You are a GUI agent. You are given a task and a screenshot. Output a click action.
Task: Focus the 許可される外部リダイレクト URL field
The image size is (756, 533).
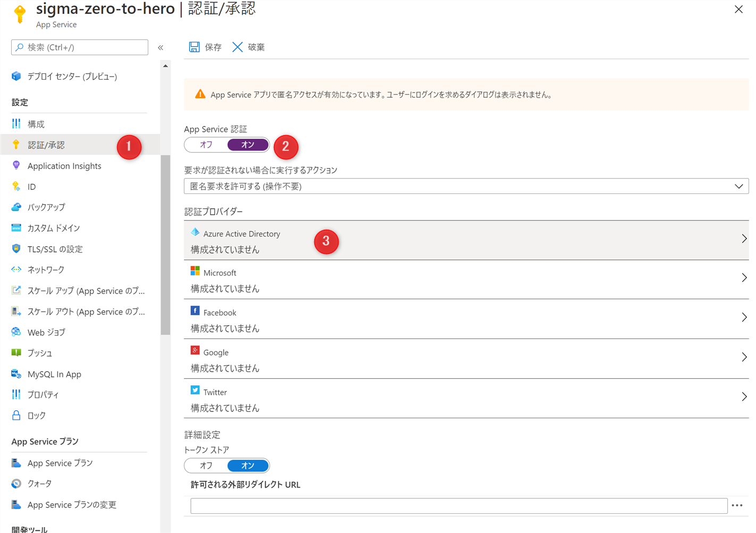tap(459, 506)
